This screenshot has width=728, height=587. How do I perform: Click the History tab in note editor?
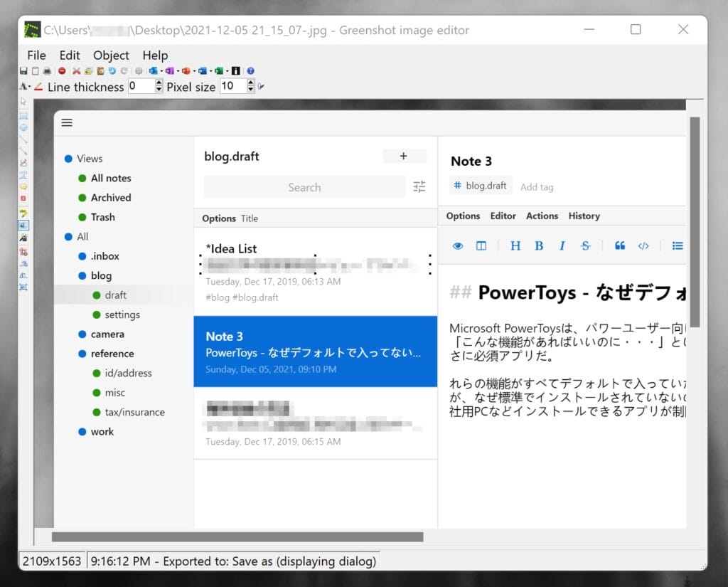(584, 216)
